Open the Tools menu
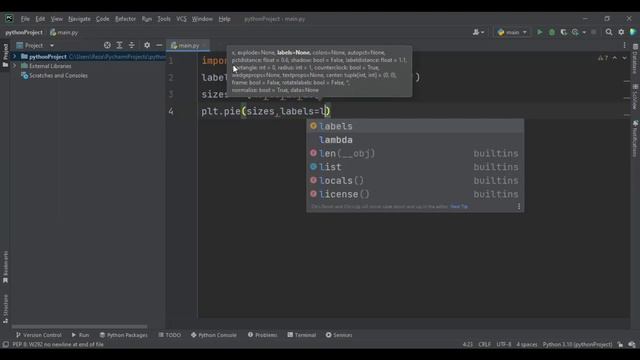Viewport: 640px width, 360px height. pos(164,19)
